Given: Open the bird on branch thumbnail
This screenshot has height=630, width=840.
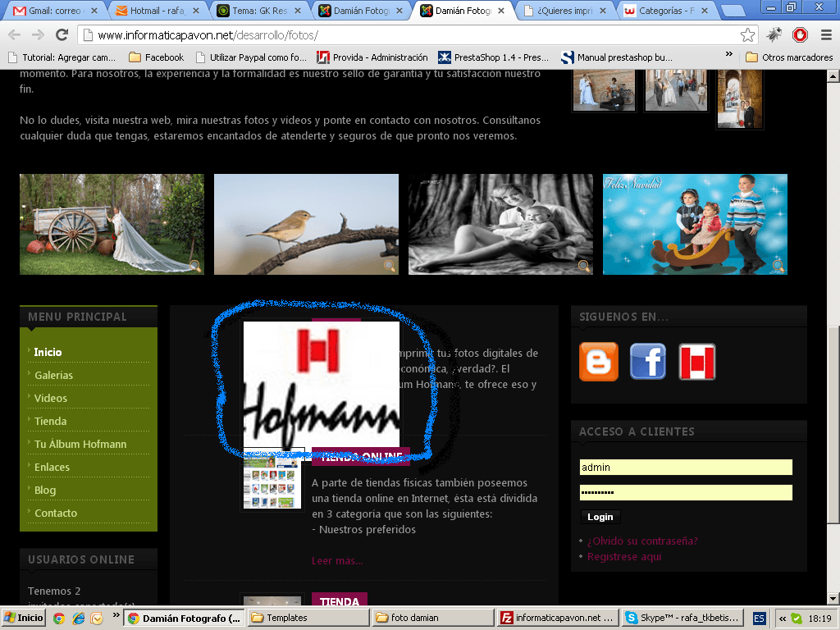Looking at the screenshot, I should 306,224.
